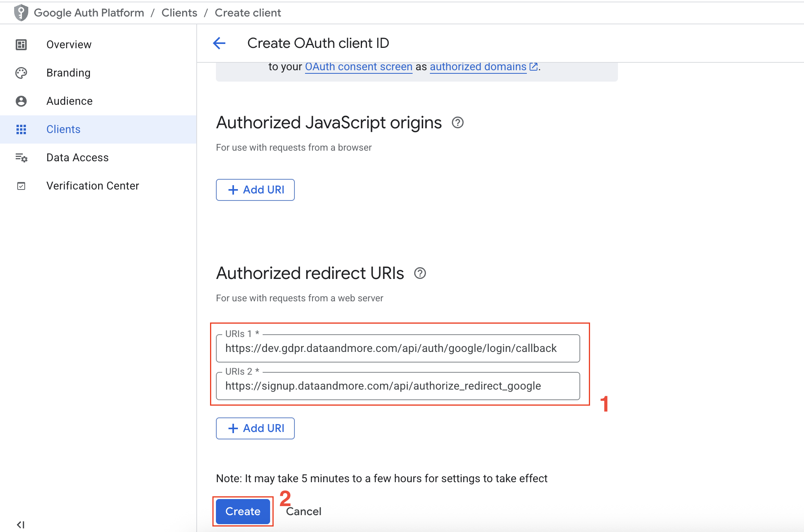The height and width of the screenshot is (532, 804).
Task: Click the Google Auth Platform shield icon
Action: tap(21, 13)
